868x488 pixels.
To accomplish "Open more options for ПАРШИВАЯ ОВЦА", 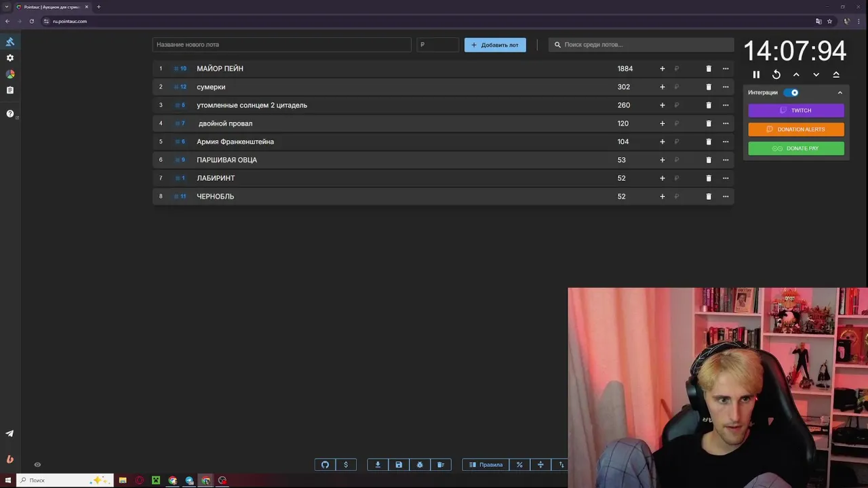I will [x=726, y=160].
